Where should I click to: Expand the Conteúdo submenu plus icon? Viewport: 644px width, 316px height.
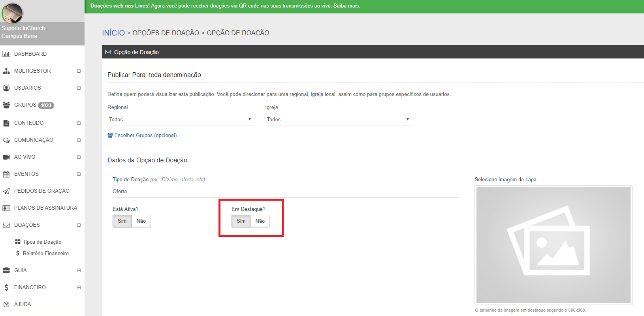click(79, 123)
